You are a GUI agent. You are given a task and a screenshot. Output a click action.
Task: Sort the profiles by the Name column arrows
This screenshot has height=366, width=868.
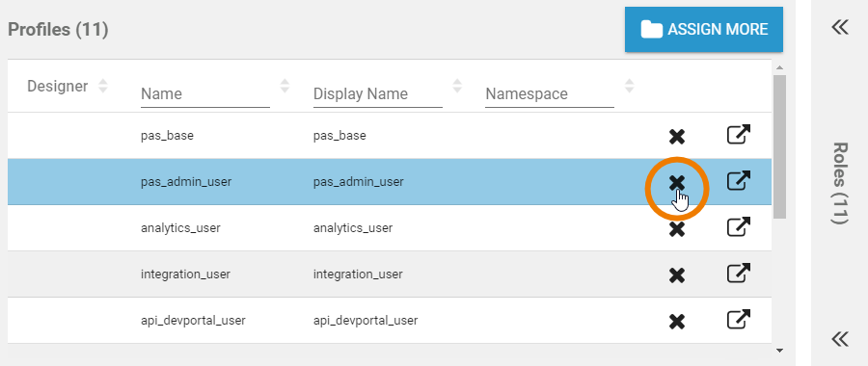point(285,86)
